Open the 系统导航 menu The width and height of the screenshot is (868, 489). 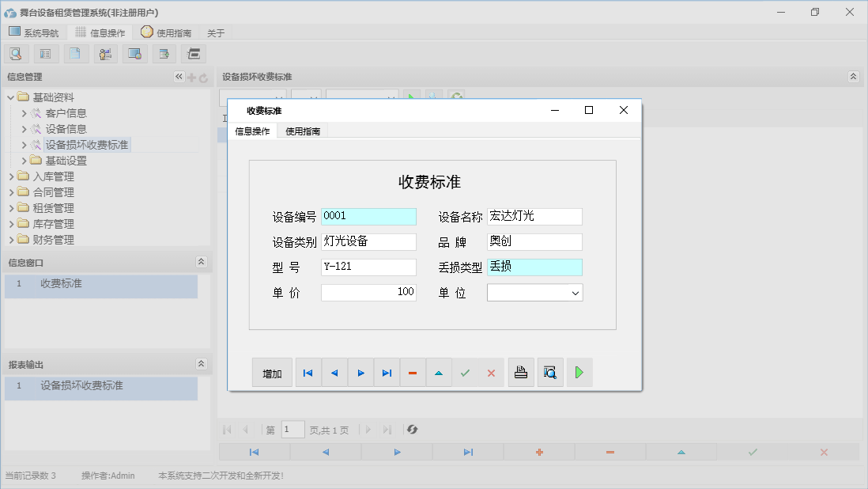pos(34,32)
